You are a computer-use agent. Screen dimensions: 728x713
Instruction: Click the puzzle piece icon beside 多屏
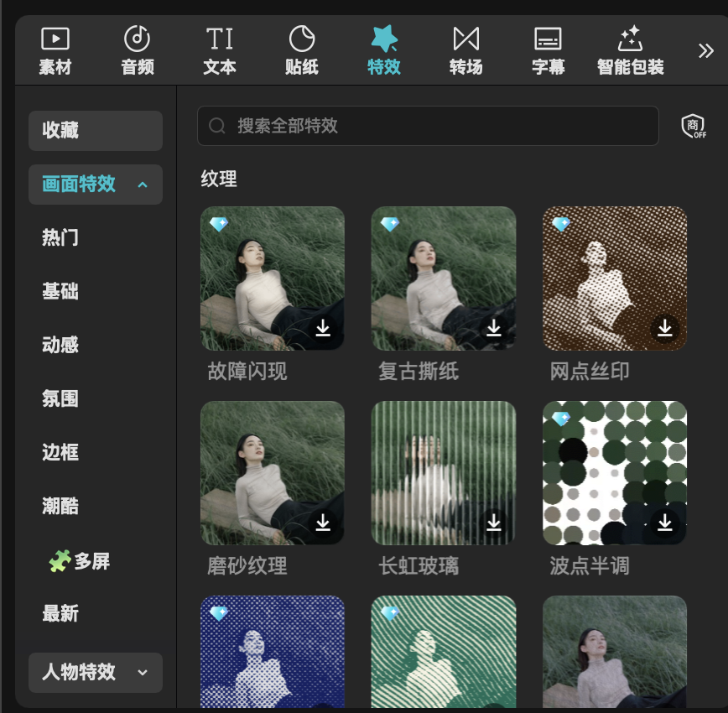pos(60,560)
